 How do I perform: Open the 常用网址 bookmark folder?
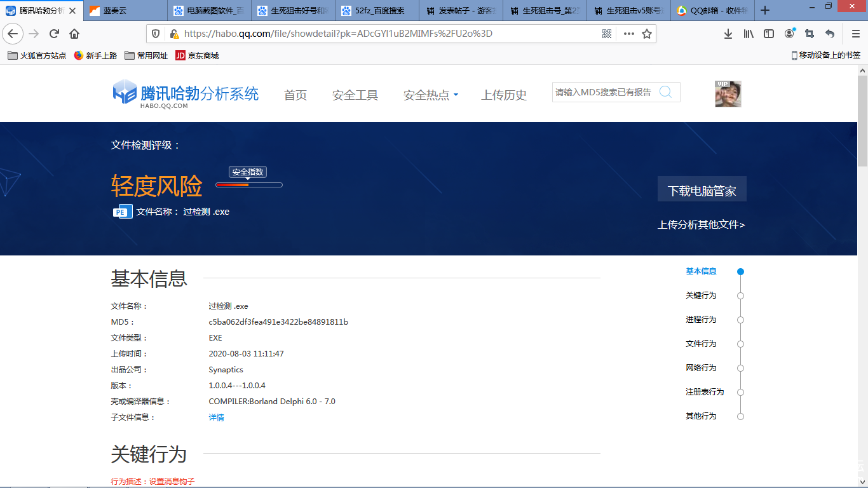click(x=146, y=56)
